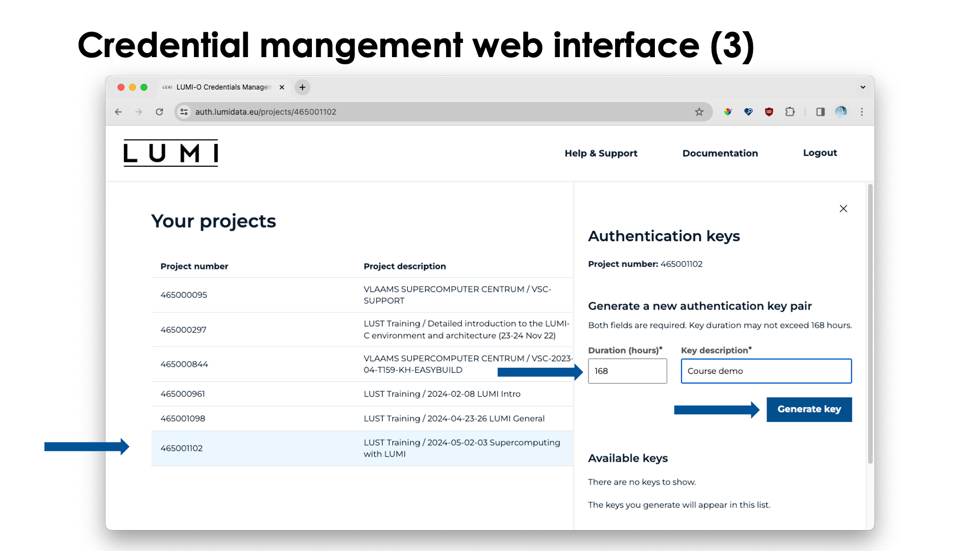This screenshot has width=980, height=551.
Task: Close the Authentication keys panel
Action: point(843,208)
